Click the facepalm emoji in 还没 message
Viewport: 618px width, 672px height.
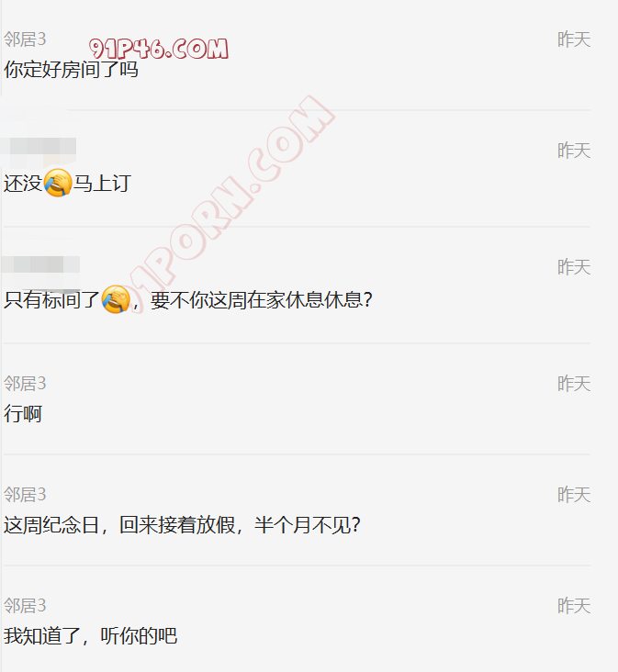click(58, 183)
